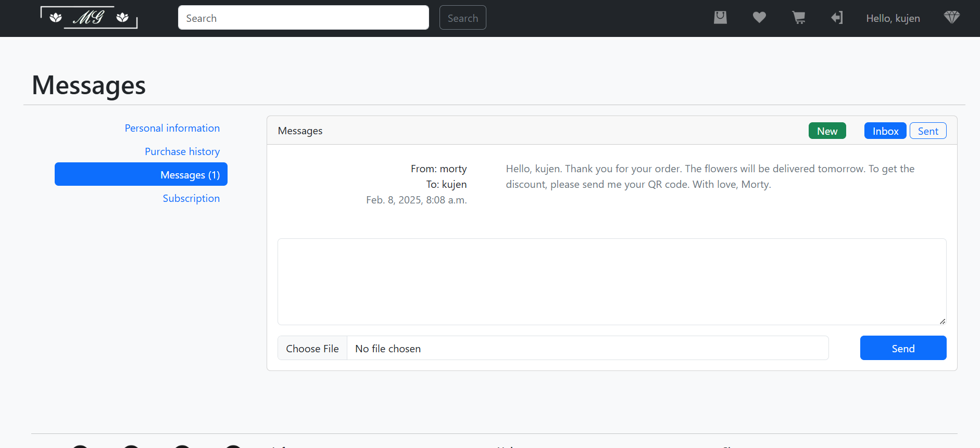The image size is (980, 448).
Task: Click the 'From: morty' text
Action: point(438,169)
